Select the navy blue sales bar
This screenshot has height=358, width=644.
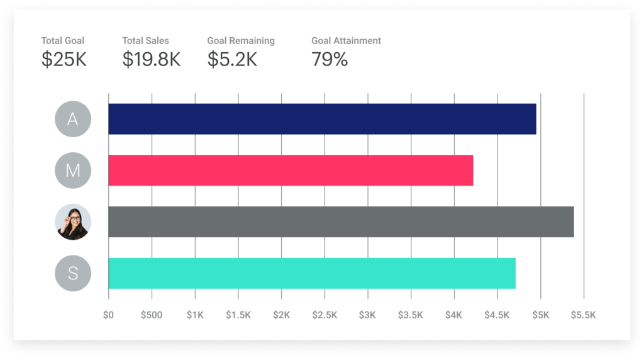[x=322, y=119]
